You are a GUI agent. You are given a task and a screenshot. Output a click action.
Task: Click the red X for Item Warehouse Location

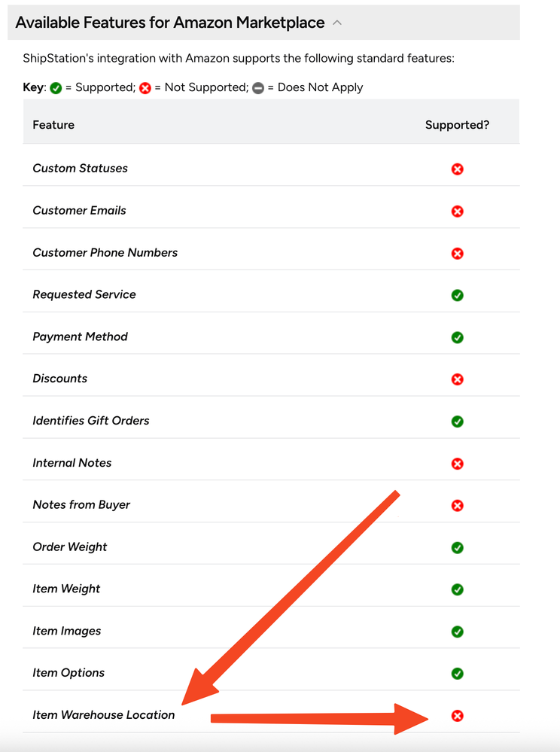click(x=457, y=716)
